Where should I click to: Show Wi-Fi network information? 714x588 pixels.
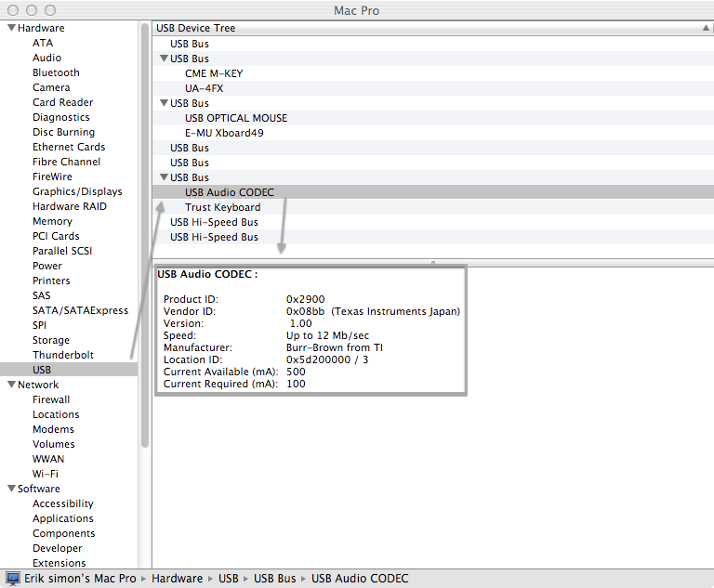[x=46, y=474]
